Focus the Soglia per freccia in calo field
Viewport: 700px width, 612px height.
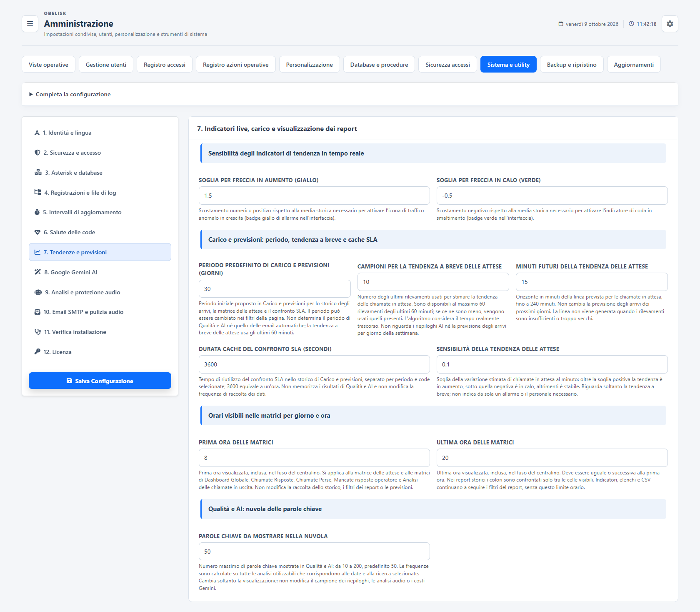tap(552, 196)
